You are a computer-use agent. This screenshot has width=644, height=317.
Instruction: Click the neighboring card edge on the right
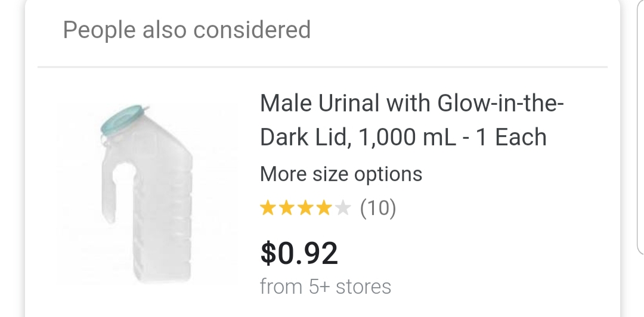(640, 119)
